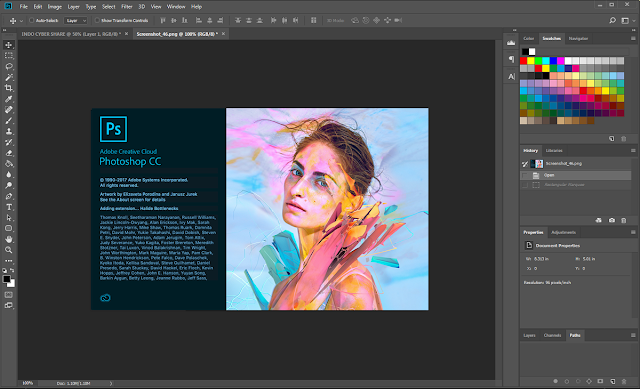Open the Auto-Select Layer dropdown

(x=76, y=20)
